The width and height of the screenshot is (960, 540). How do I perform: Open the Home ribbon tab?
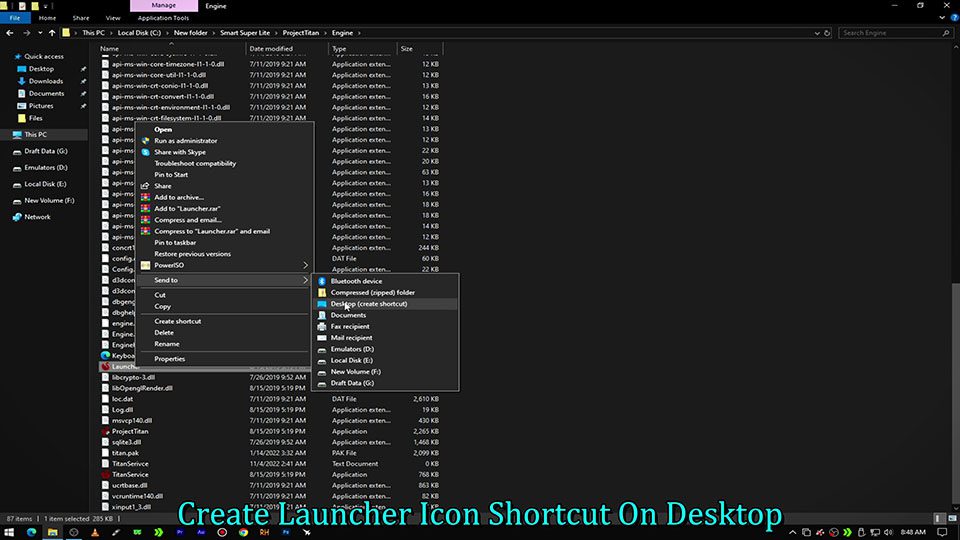tap(47, 18)
